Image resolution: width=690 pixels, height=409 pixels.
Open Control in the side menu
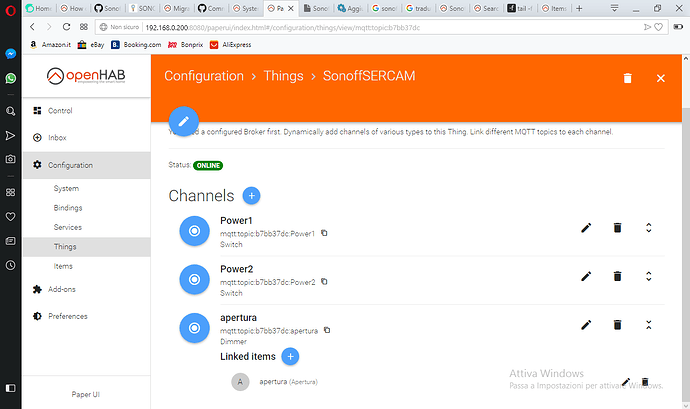[86, 111]
